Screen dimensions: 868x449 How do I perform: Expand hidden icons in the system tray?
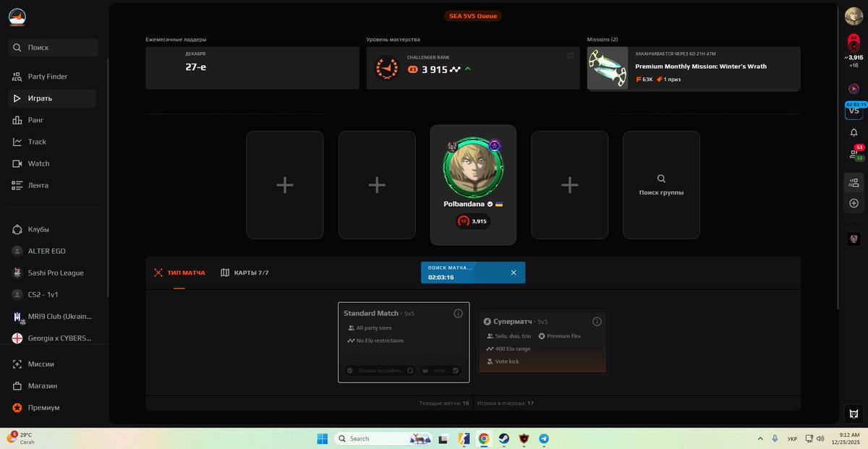point(760,438)
